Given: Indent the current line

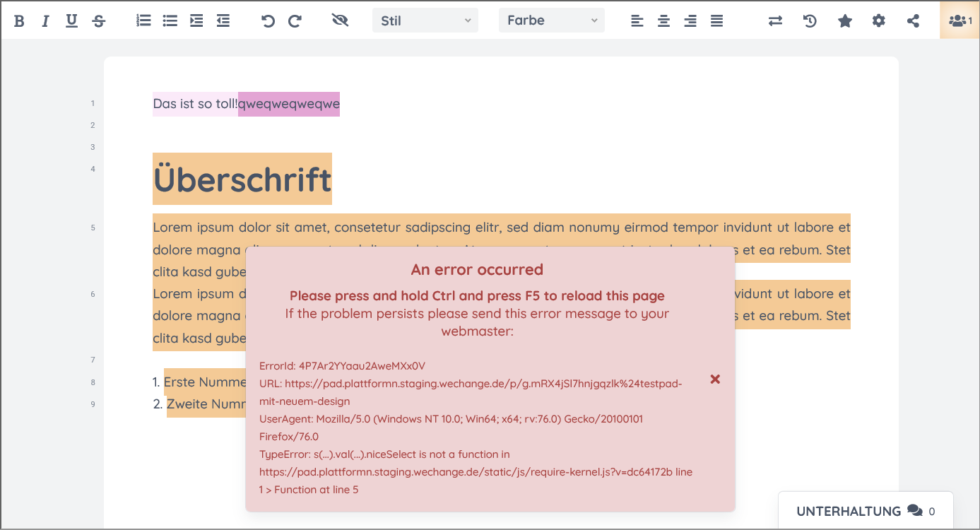Looking at the screenshot, I should pyautogui.click(x=196, y=21).
